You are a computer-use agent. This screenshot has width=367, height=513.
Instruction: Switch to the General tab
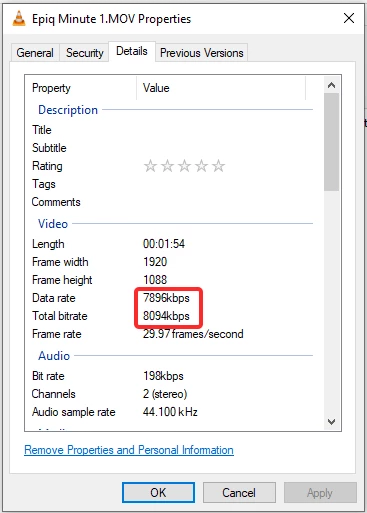(35, 53)
